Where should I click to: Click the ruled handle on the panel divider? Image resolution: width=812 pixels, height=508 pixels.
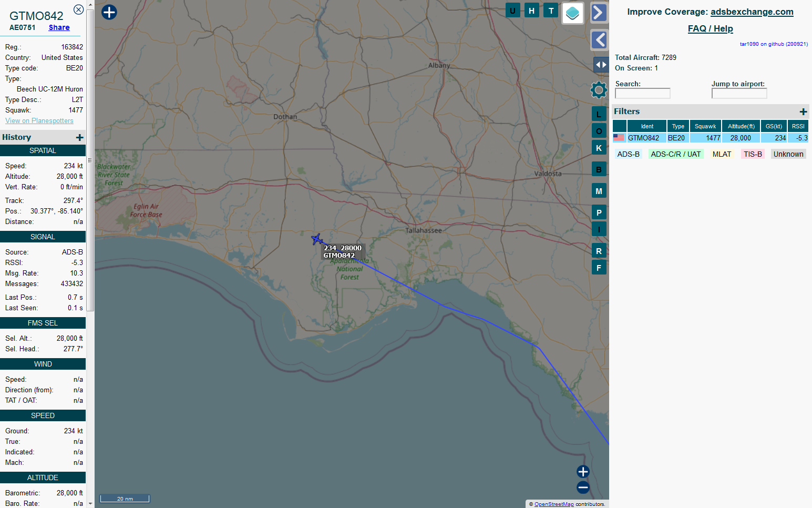click(90, 160)
